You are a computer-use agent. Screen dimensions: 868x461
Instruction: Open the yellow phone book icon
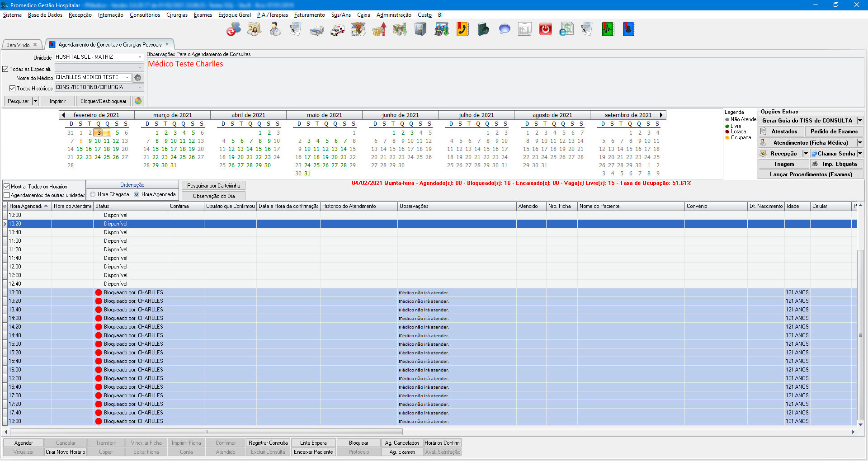(462, 30)
